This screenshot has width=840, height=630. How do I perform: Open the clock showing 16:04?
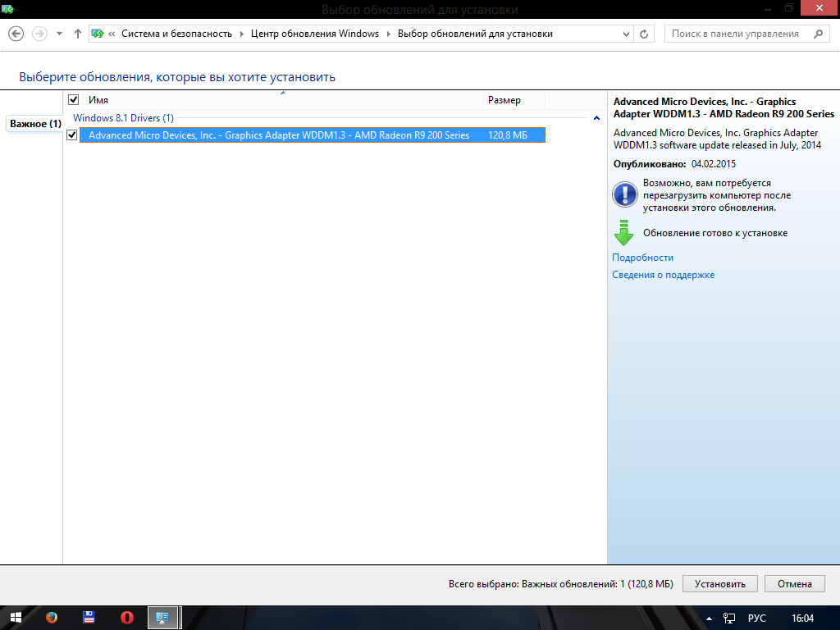tap(802, 619)
